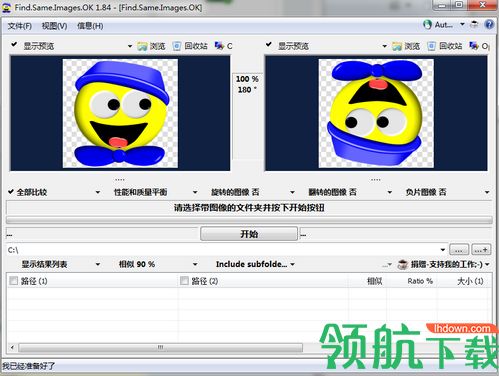499x376 pixels.
Task: Click the right panel O copy/move icon
Action: click(x=474, y=46)
